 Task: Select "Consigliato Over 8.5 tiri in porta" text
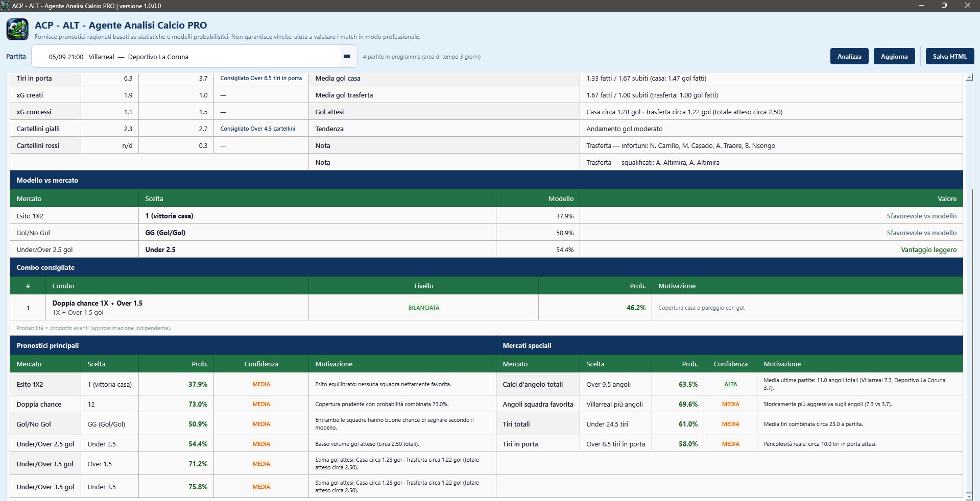click(x=261, y=79)
